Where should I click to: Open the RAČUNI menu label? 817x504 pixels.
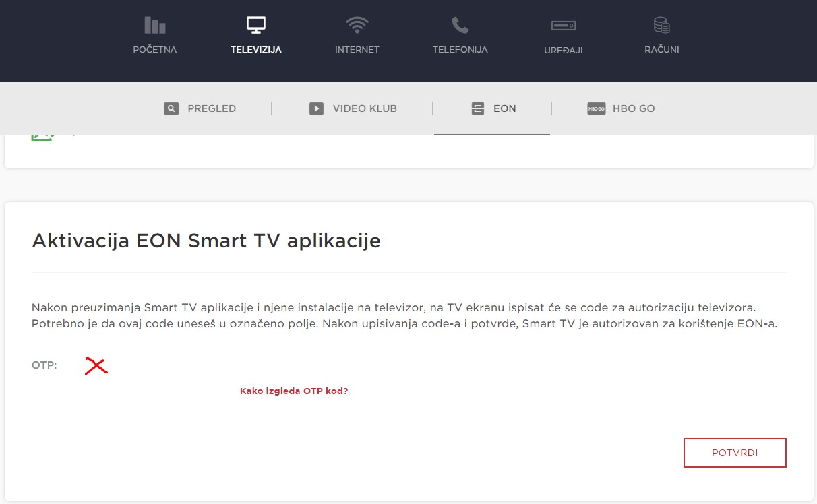tap(662, 50)
